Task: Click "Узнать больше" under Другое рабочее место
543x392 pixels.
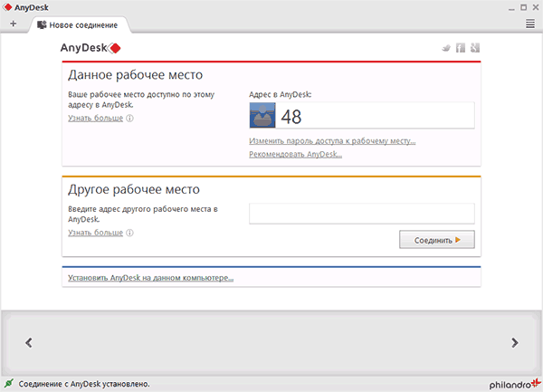Action: pyautogui.click(x=95, y=233)
